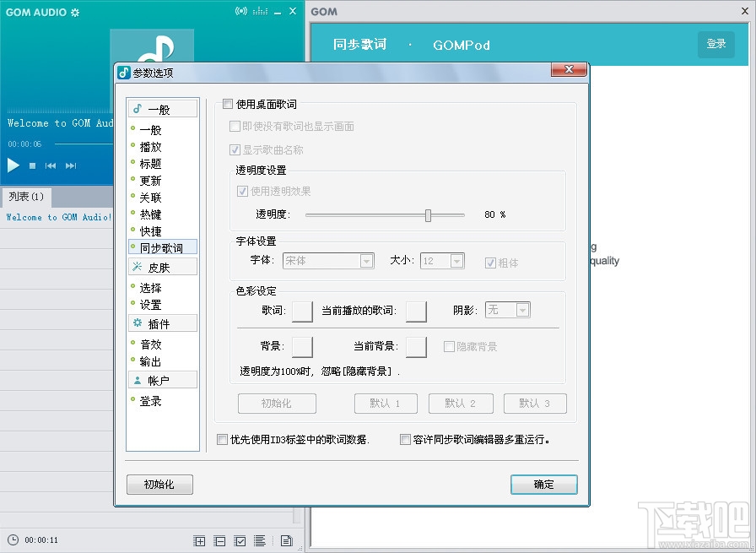The height and width of the screenshot is (553, 756).
Task: Click the 登录 login button at top right
Action: coord(715,44)
